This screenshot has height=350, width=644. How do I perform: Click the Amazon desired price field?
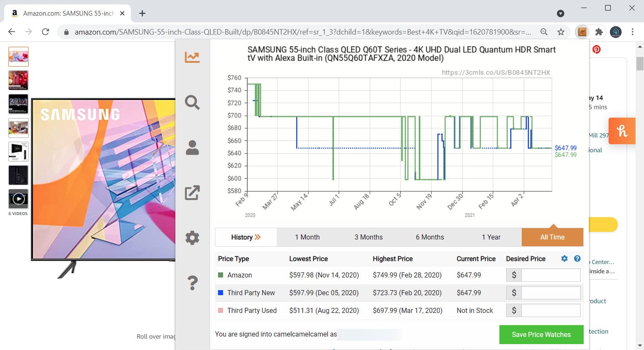pos(550,275)
